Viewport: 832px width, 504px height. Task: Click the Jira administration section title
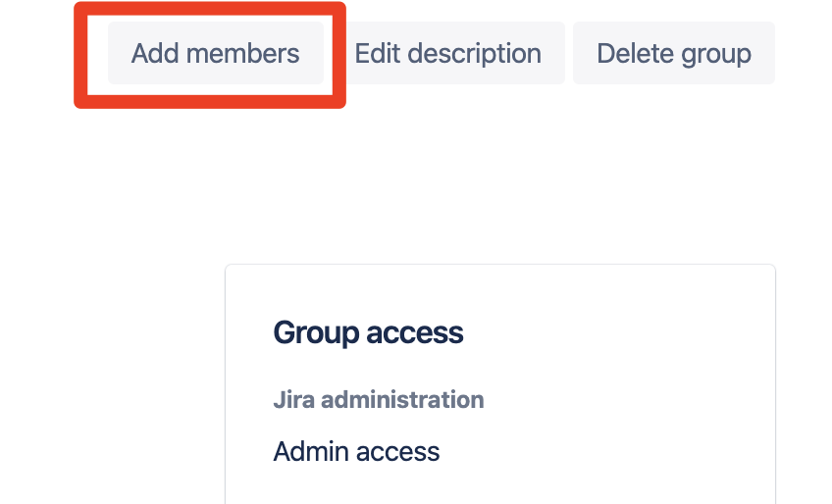378,400
